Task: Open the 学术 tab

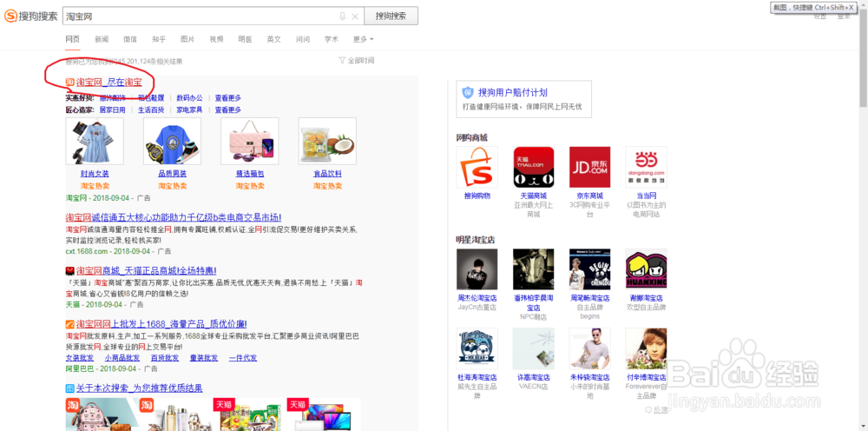Action: point(331,39)
